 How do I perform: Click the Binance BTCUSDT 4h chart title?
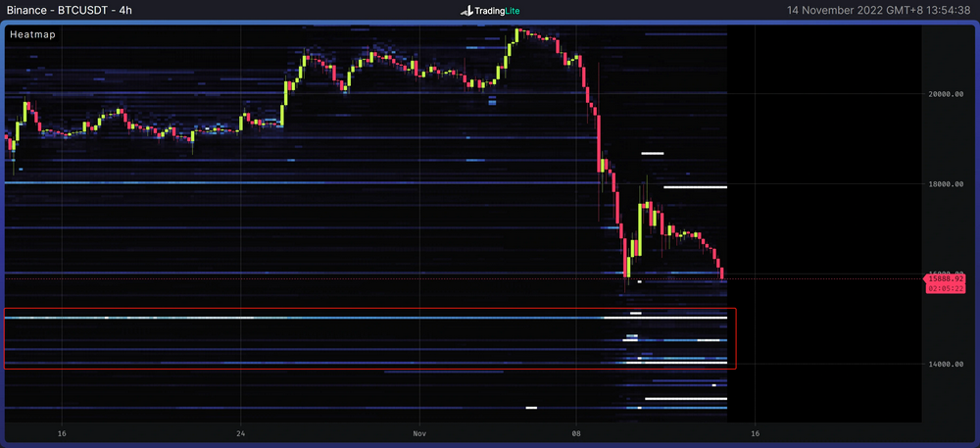(65, 10)
